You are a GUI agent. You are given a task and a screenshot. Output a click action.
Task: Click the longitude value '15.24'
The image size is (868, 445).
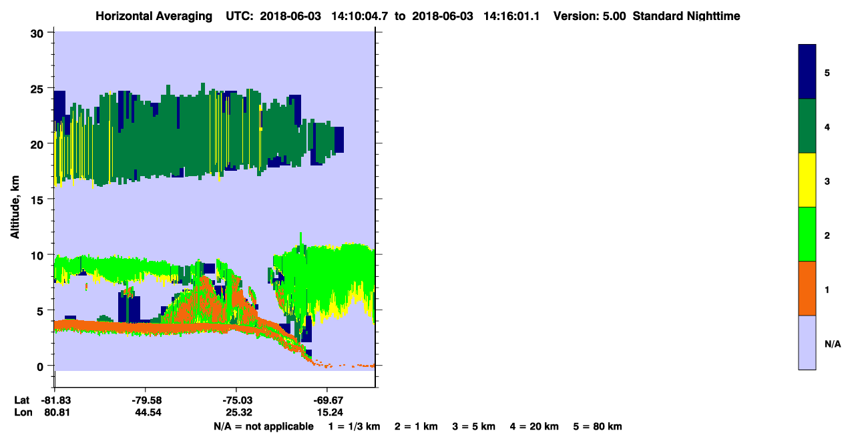tap(329, 413)
